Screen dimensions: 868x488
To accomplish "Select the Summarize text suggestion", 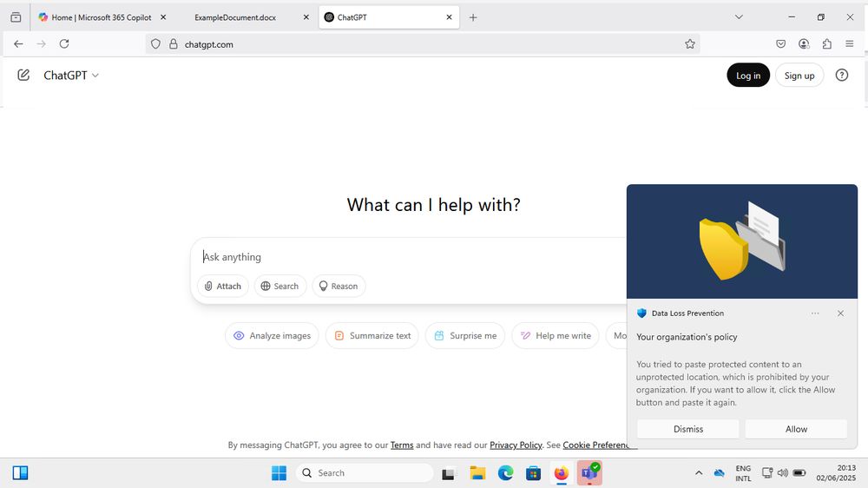I will coord(372,336).
